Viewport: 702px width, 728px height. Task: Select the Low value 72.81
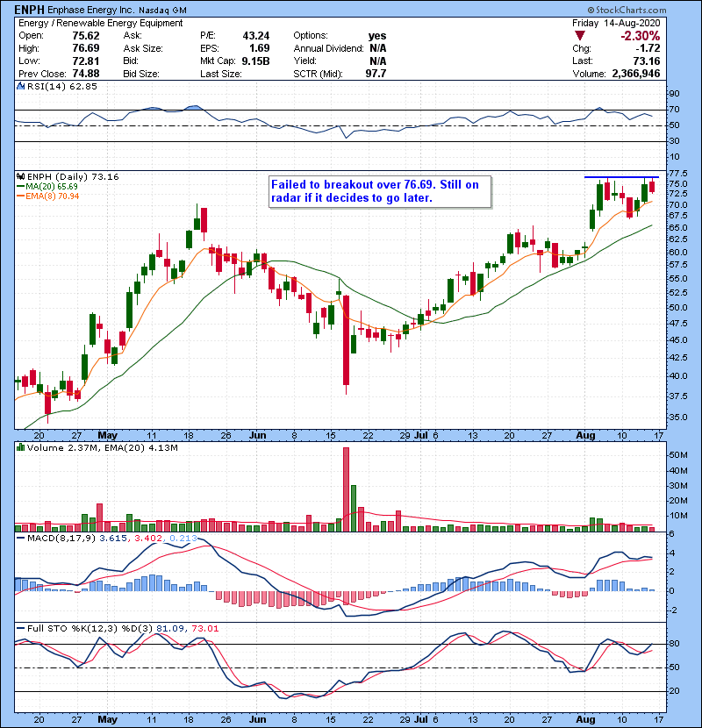point(86,61)
